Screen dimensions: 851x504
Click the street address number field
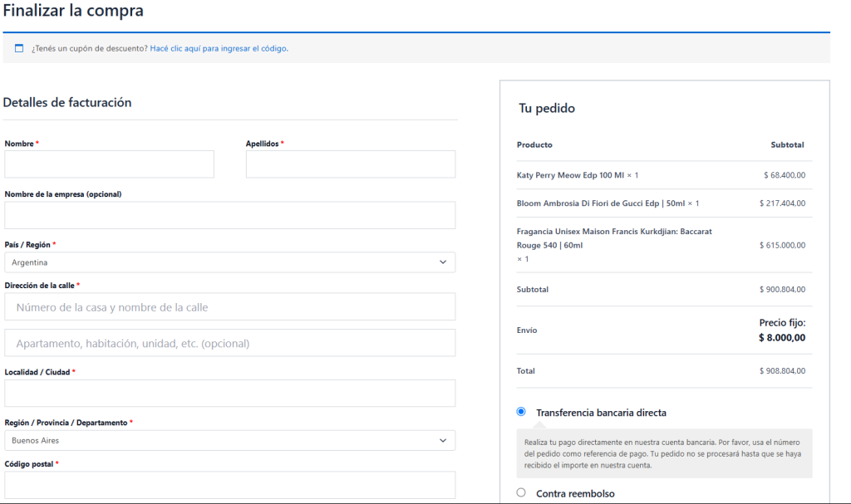229,307
